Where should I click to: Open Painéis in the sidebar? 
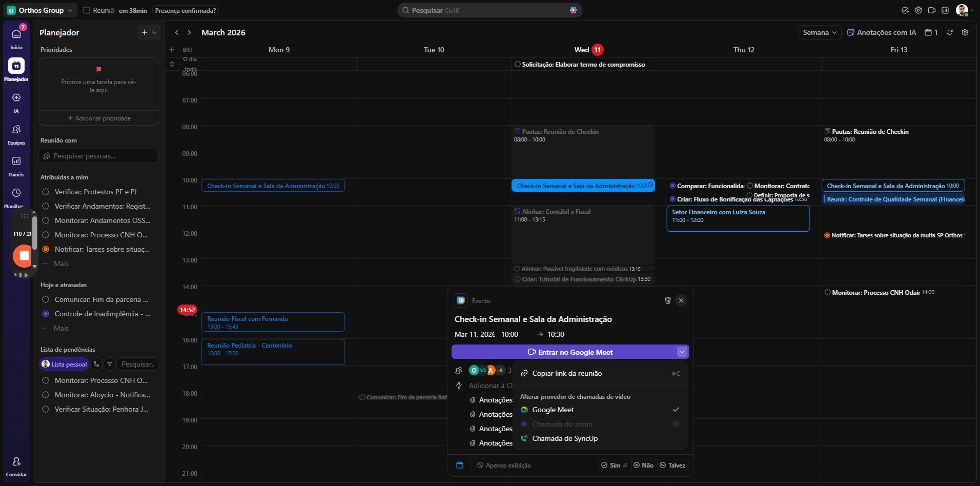tap(16, 161)
